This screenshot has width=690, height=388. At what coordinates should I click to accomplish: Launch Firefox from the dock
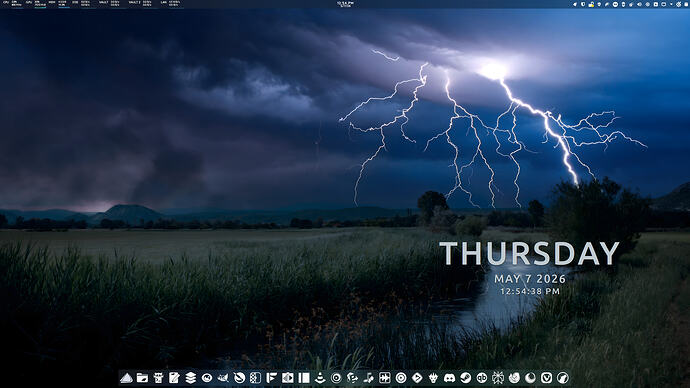[514, 378]
